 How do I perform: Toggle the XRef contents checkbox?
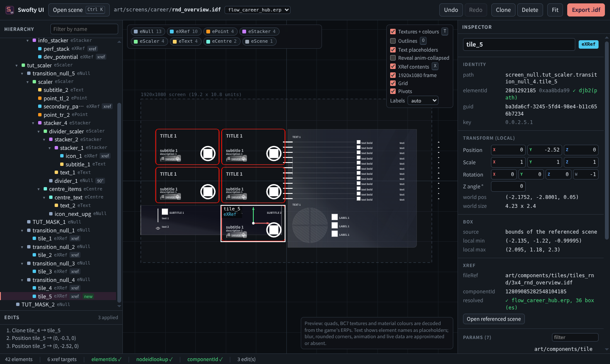tap(393, 66)
